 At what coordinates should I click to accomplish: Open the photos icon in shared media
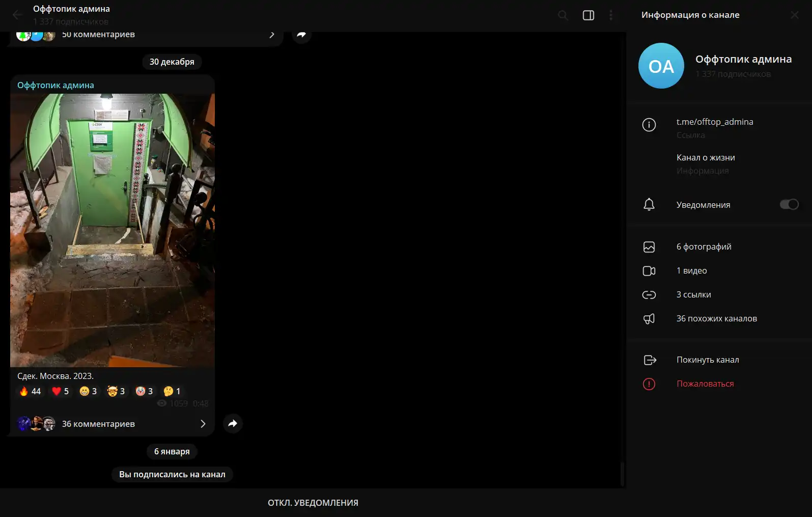point(649,247)
